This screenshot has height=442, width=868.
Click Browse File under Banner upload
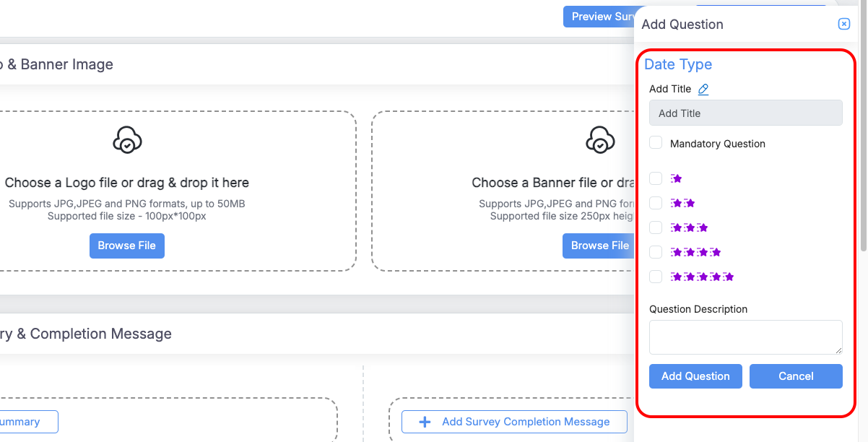[x=598, y=246]
